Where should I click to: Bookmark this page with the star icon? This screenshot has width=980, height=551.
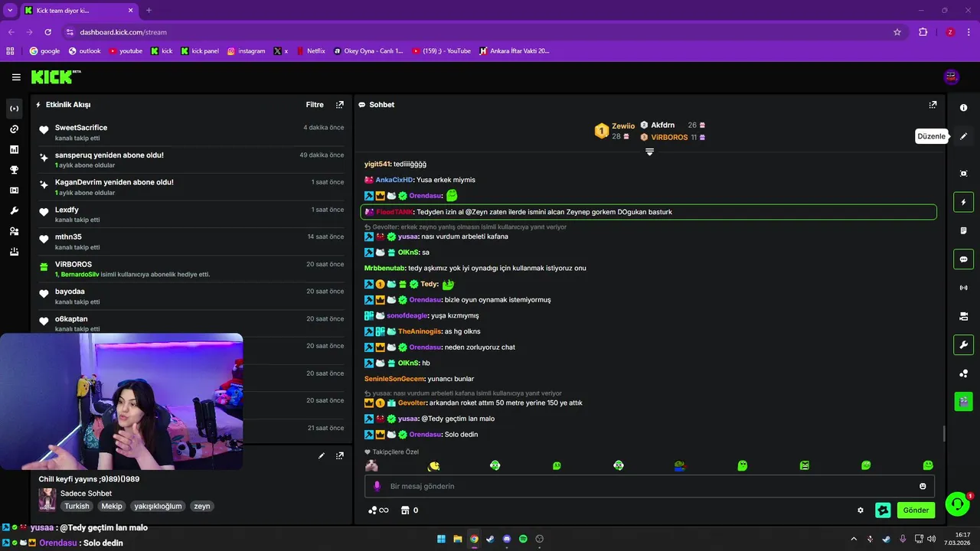point(897,32)
